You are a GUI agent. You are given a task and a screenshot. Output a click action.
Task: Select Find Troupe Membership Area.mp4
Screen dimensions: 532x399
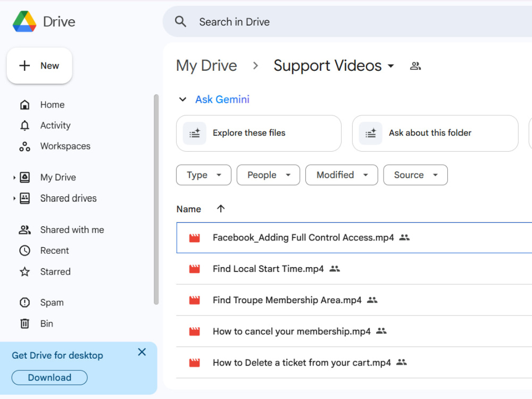354,300
